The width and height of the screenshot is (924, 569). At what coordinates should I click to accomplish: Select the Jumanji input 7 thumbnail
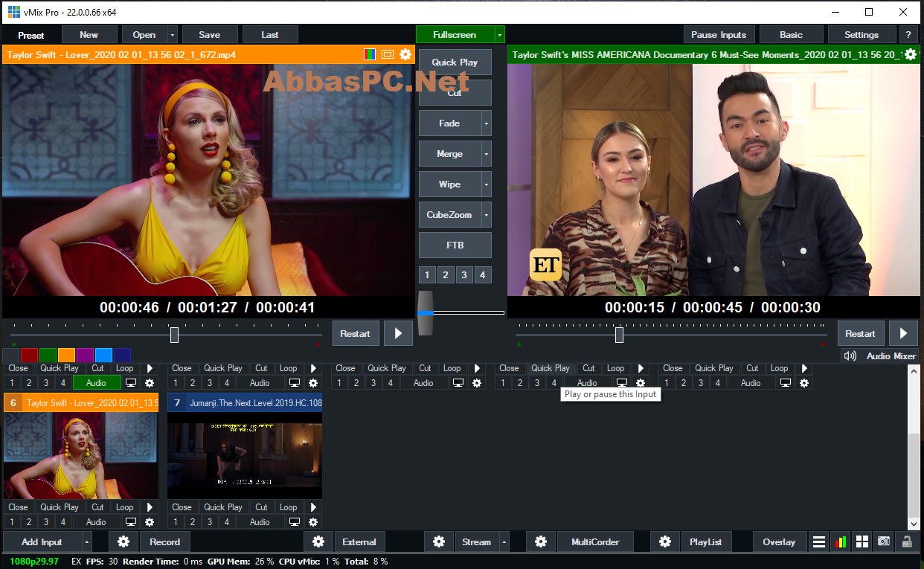pos(245,455)
